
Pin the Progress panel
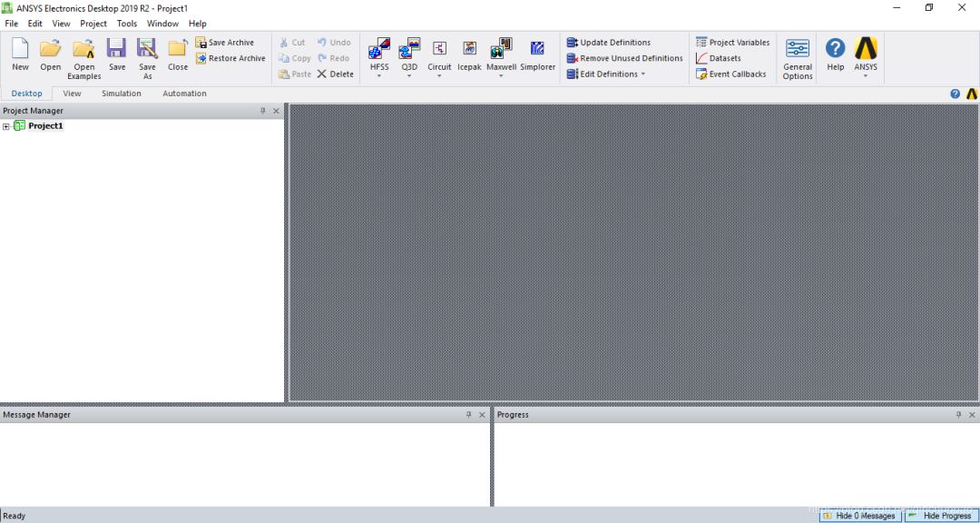[x=959, y=415]
